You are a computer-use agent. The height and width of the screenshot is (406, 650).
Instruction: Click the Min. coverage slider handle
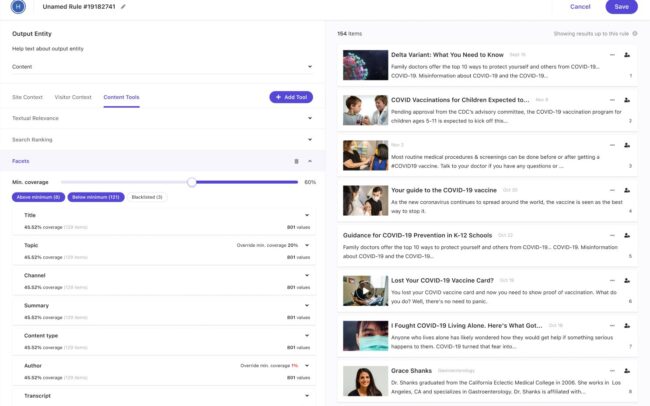point(192,182)
